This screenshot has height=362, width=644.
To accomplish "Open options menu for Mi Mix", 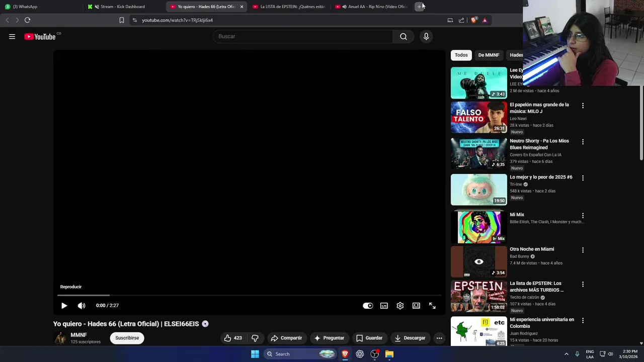I will [583, 215].
